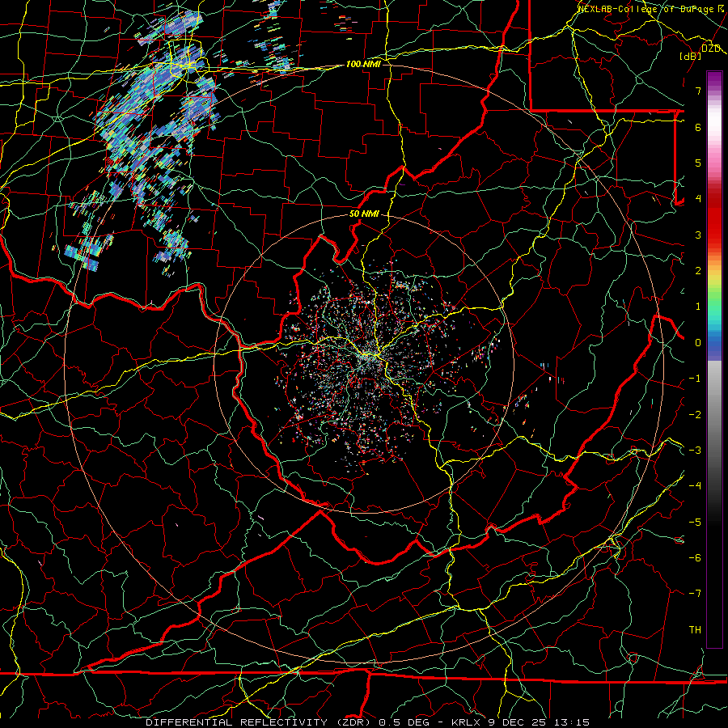Click the DIFFERENTIAL REFLECTIVITY (ZDR) caption text

(x=259, y=722)
